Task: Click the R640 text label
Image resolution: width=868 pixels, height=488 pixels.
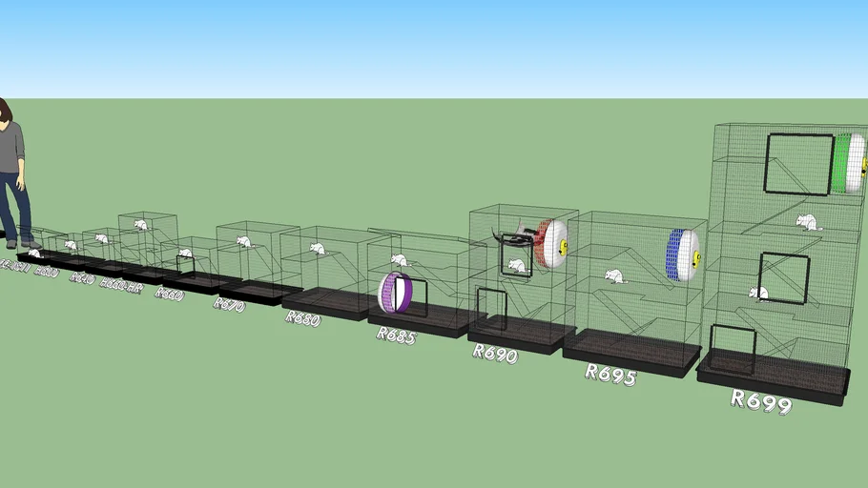Action: (x=82, y=278)
